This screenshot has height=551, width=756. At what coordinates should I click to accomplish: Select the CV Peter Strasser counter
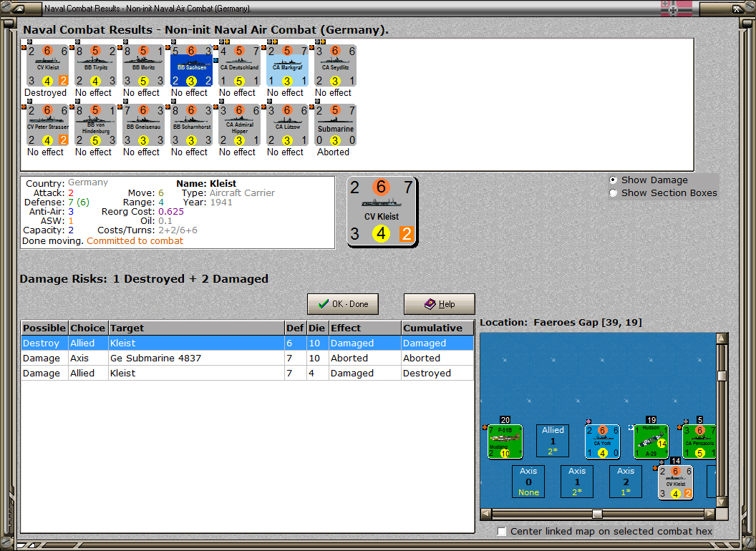47,125
